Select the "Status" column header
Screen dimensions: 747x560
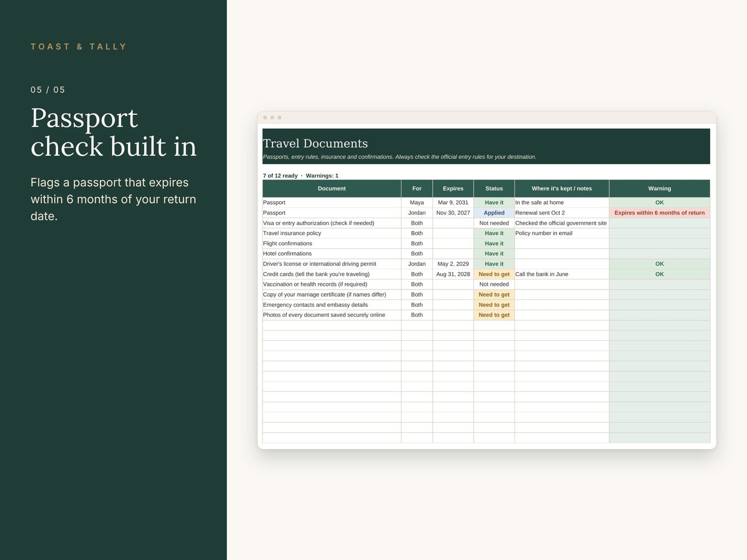[x=494, y=188]
